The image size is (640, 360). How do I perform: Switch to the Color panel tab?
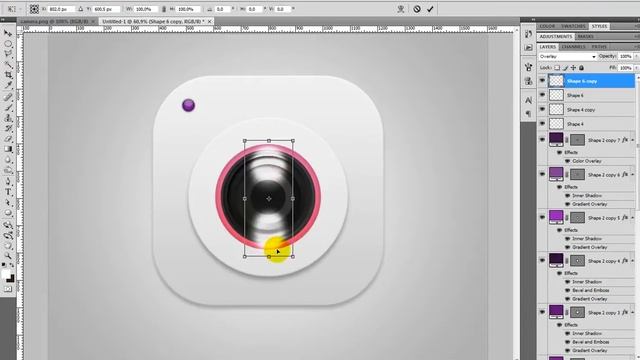[547, 26]
